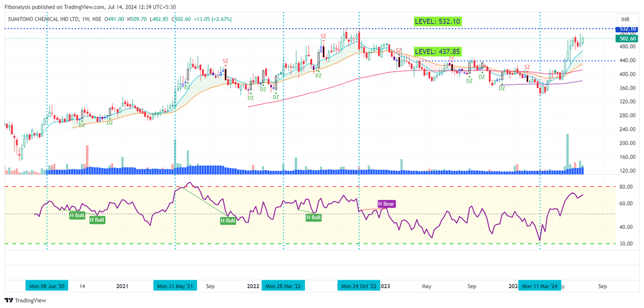Click 80.00 on the RSI axis
The image size is (644, 308).
click(x=627, y=187)
